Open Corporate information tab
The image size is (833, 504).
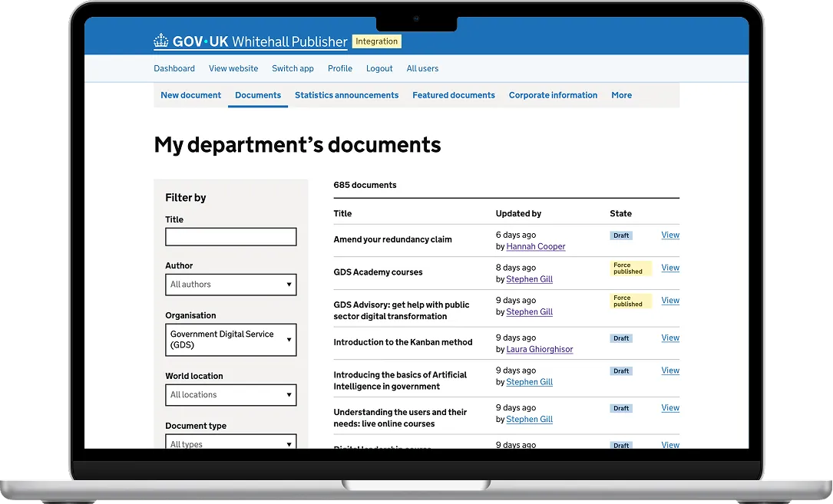coord(553,95)
